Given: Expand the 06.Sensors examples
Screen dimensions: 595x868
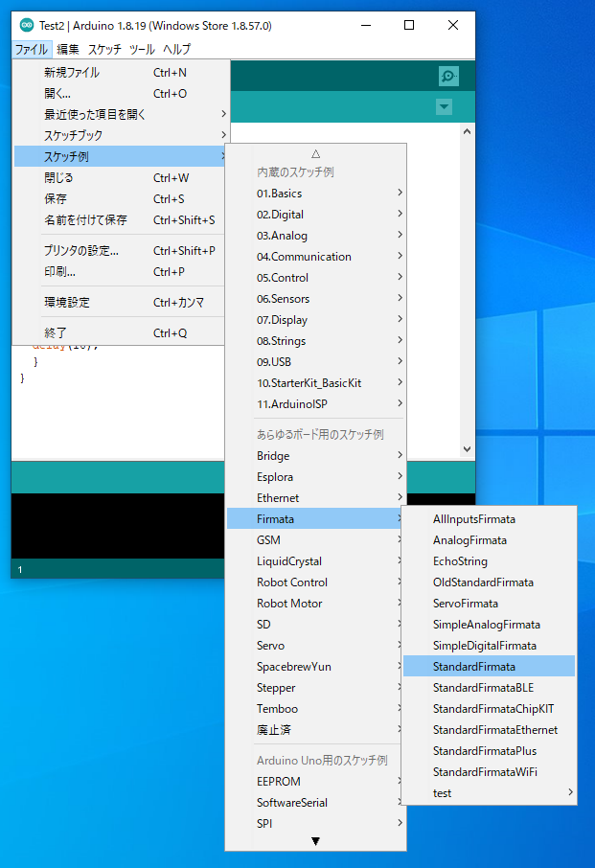Looking at the screenshot, I should [316, 298].
